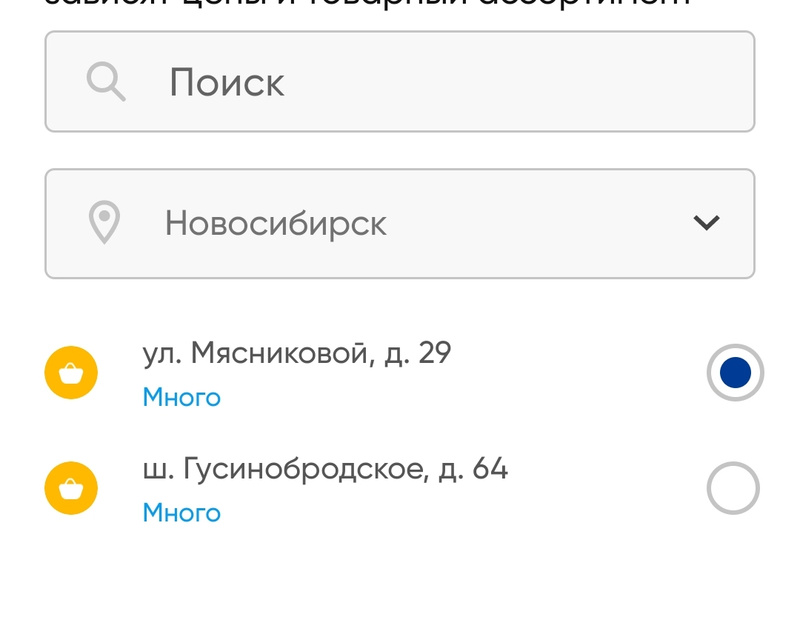
Task: Click the blue dot of the selected store
Action: [735, 373]
